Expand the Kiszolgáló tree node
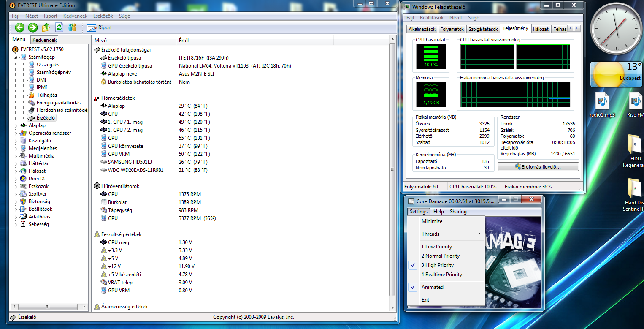The image size is (644, 329). coord(16,141)
